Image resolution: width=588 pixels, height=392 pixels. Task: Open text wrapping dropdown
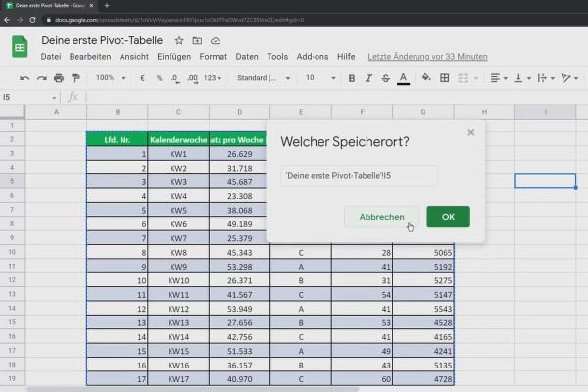(546, 78)
